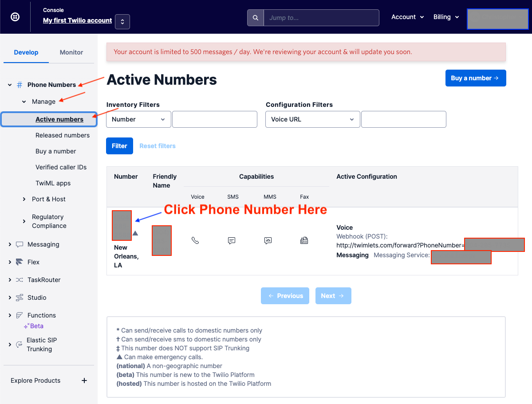532x404 pixels.
Task: Open the Voice URL configuration dropdown
Action: pos(312,119)
